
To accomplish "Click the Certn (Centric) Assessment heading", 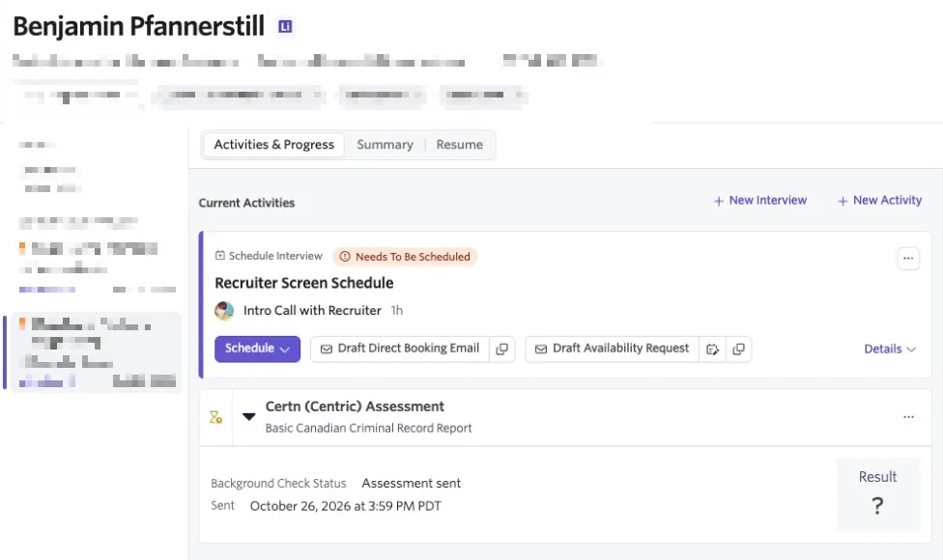I will pos(355,406).
